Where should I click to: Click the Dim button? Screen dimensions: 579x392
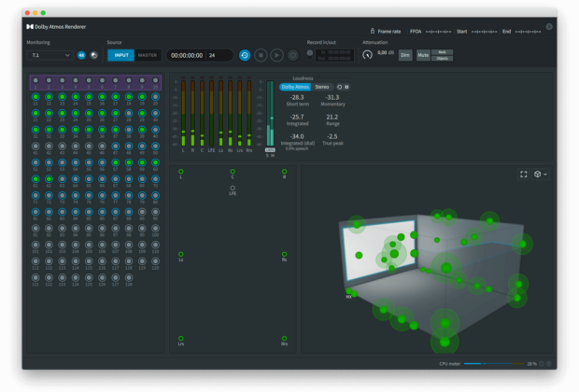pyautogui.click(x=405, y=55)
